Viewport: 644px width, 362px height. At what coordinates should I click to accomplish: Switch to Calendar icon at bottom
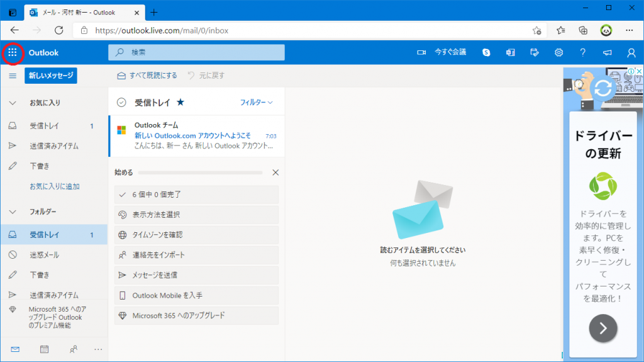click(45, 349)
